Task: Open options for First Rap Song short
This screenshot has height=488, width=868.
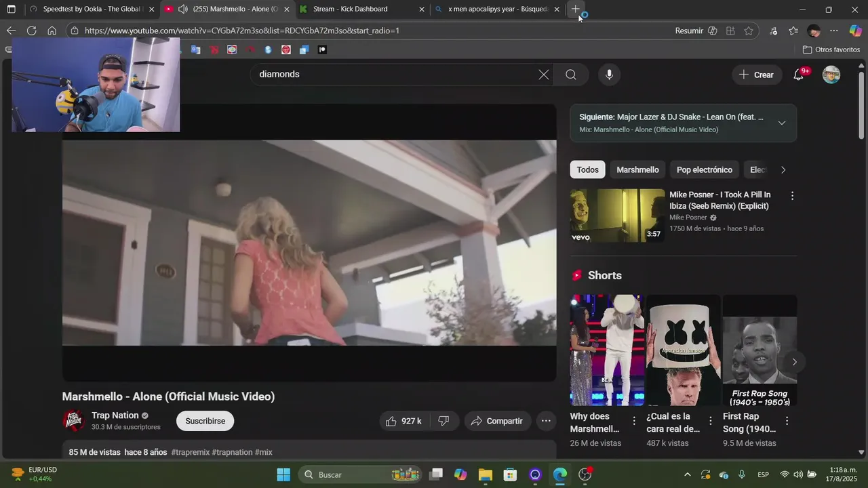Action: (x=787, y=421)
